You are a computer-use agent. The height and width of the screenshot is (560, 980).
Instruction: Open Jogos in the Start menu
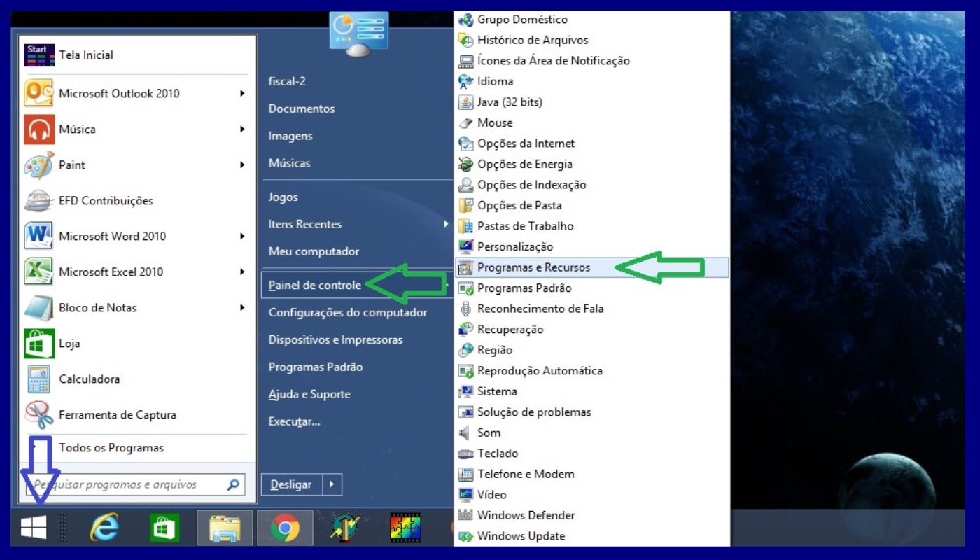283,197
